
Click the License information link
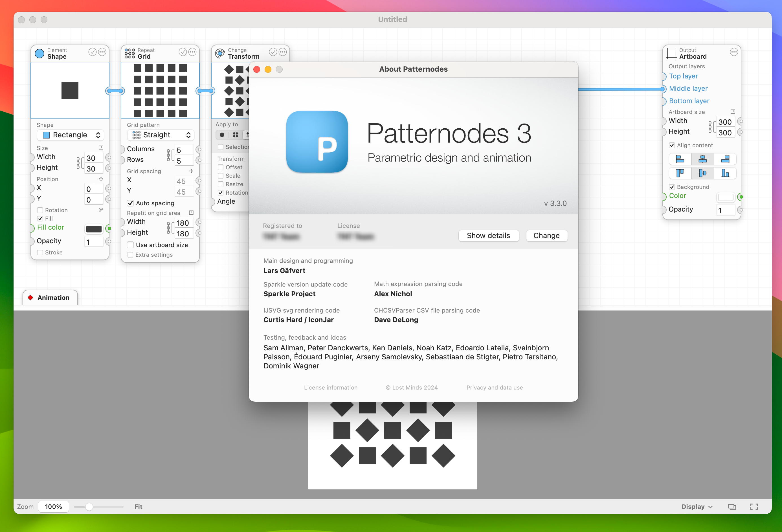tap(330, 388)
